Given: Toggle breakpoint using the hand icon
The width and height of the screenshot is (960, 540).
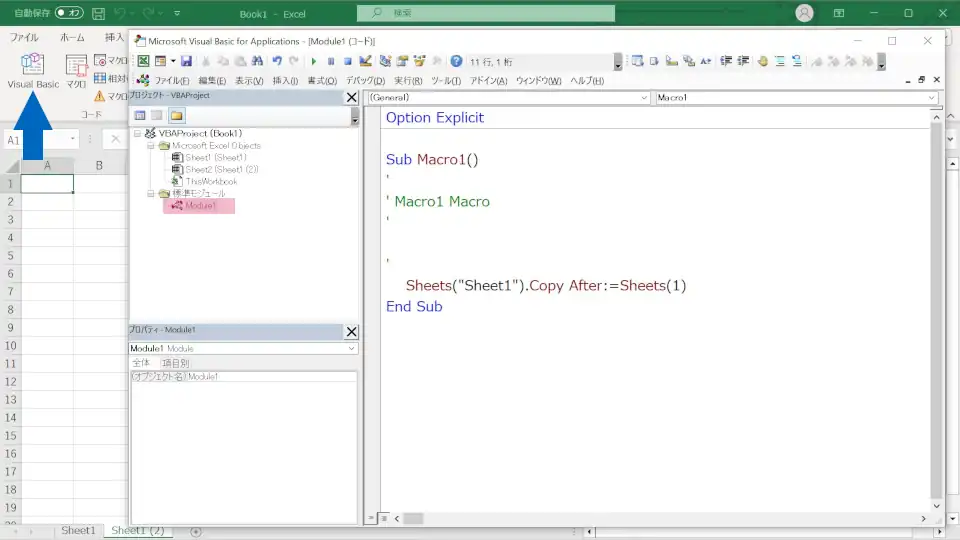Looking at the screenshot, I should (762, 61).
